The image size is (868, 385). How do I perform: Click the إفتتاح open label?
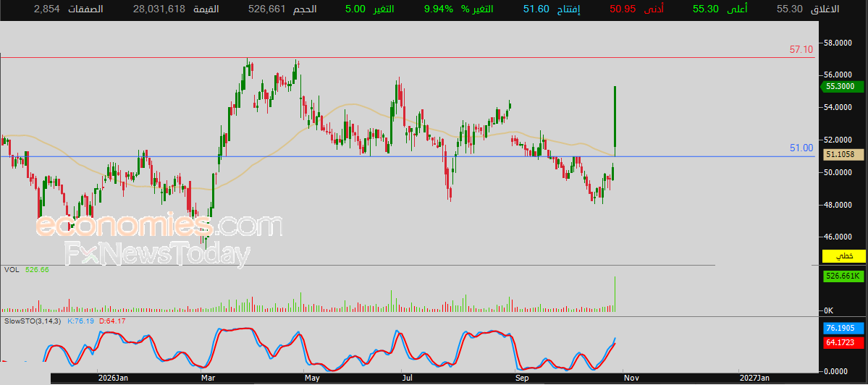click(570, 9)
